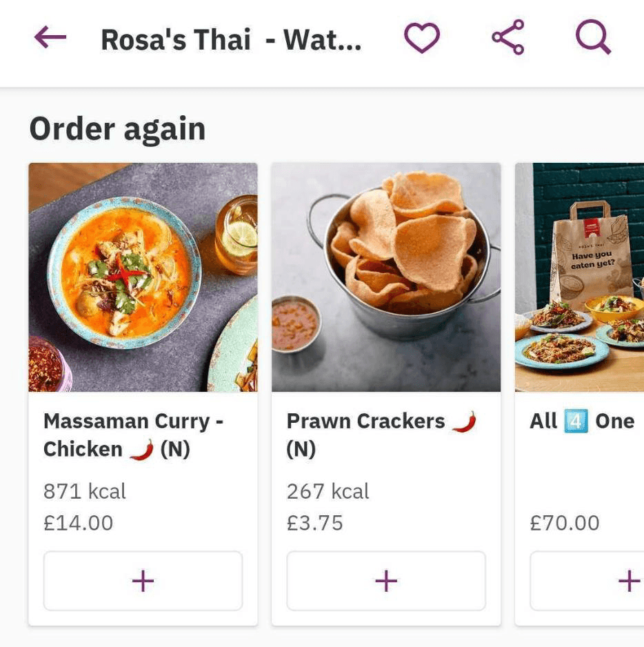
Task: Tap the Rosa's Thai restaurant title
Action: coord(231,40)
